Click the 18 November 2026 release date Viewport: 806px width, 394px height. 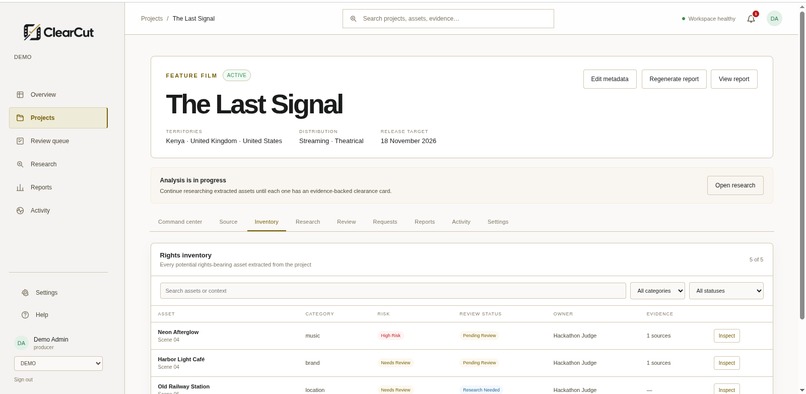408,141
